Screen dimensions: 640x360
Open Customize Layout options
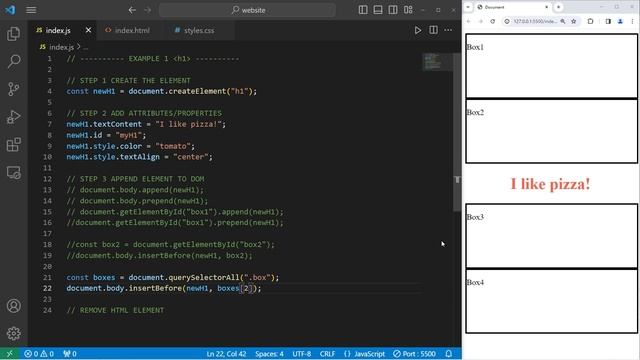pyautogui.click(x=408, y=10)
